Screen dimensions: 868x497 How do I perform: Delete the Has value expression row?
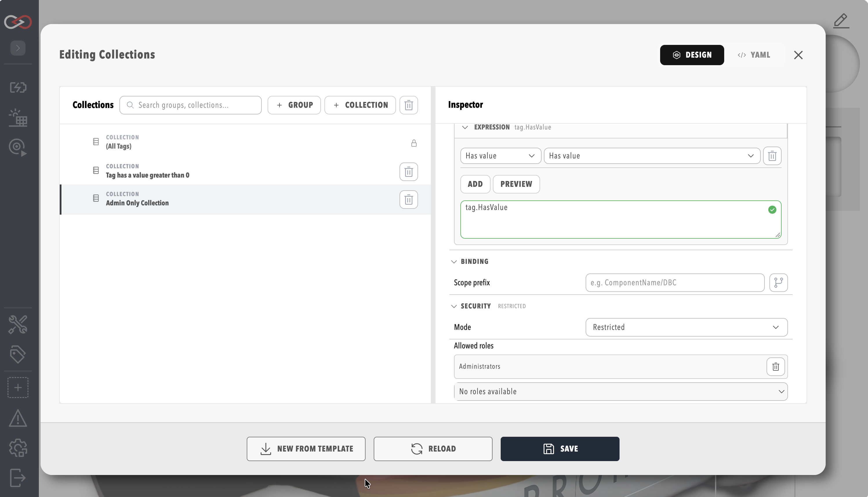(x=772, y=156)
